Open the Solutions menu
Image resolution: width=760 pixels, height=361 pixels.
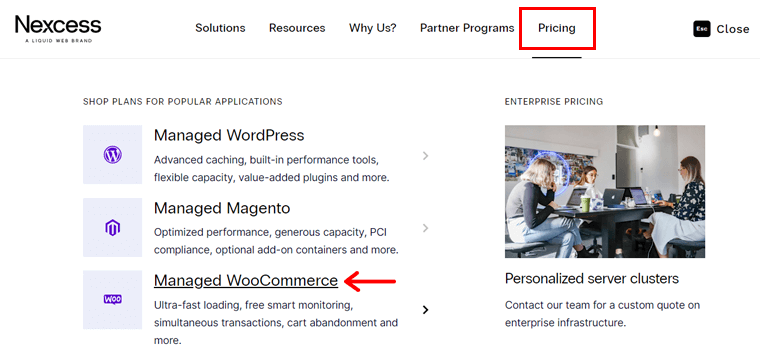220,28
